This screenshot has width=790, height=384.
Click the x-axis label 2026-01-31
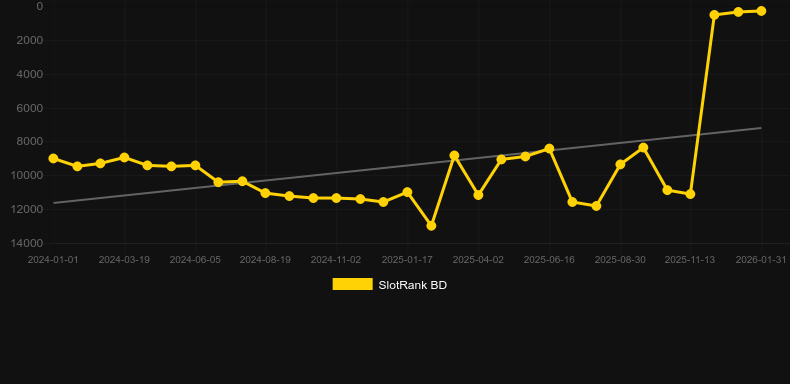tap(761, 260)
